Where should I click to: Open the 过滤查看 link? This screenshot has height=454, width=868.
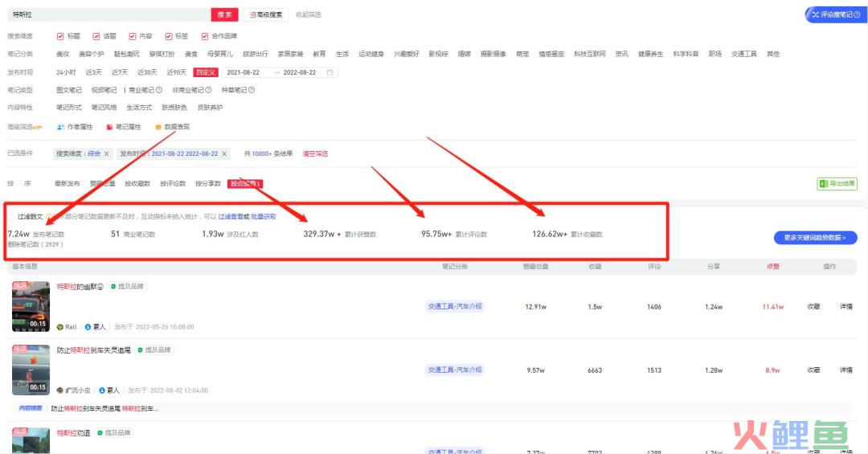[x=231, y=216]
